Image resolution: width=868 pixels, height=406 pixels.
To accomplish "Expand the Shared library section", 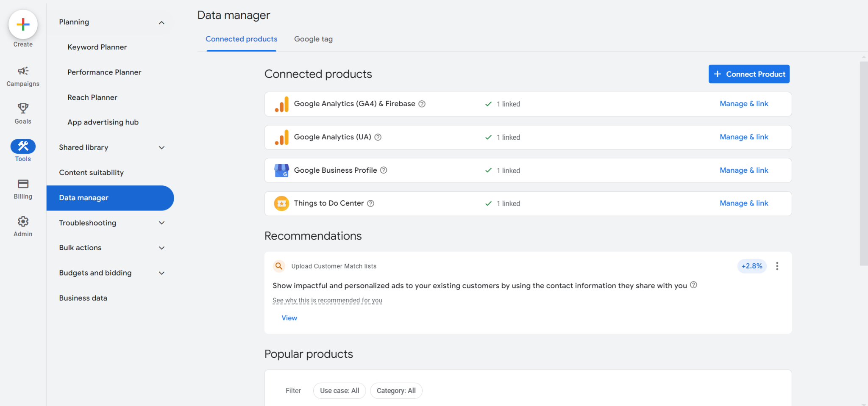I will [x=161, y=148].
